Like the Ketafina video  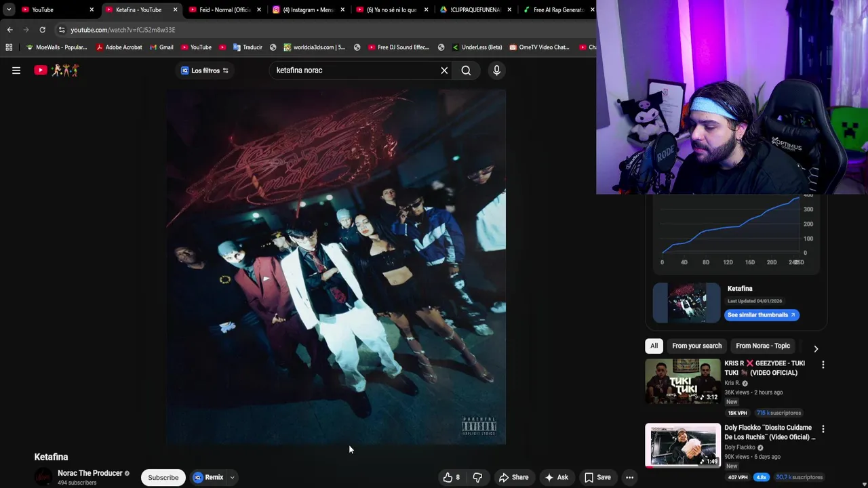[x=452, y=477]
